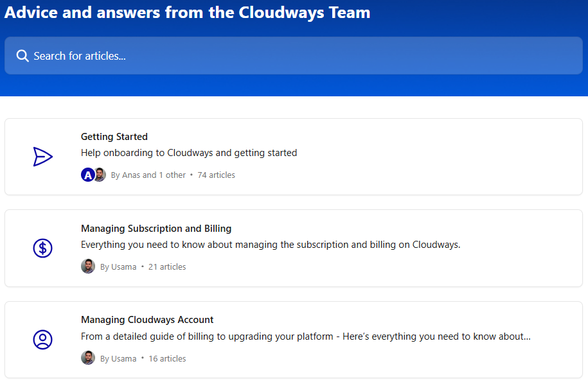The image size is (588, 384).
Task: Click the second author avatar under Getting Started
Action: coord(100,175)
